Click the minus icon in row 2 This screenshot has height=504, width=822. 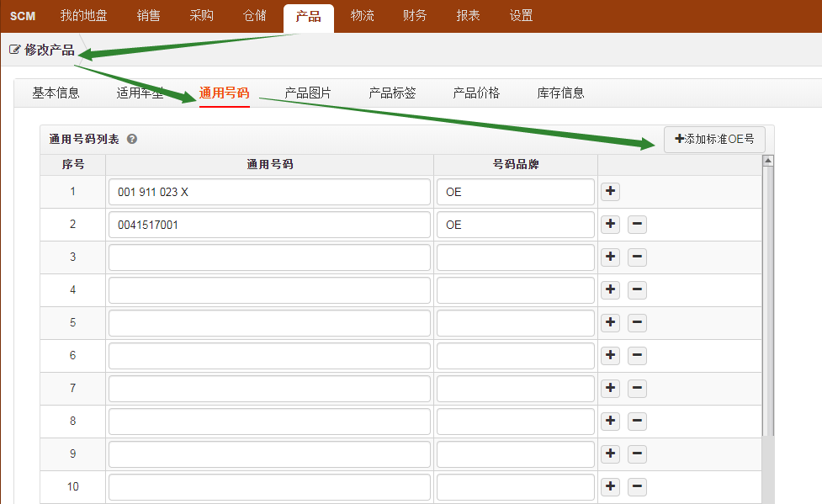637,225
